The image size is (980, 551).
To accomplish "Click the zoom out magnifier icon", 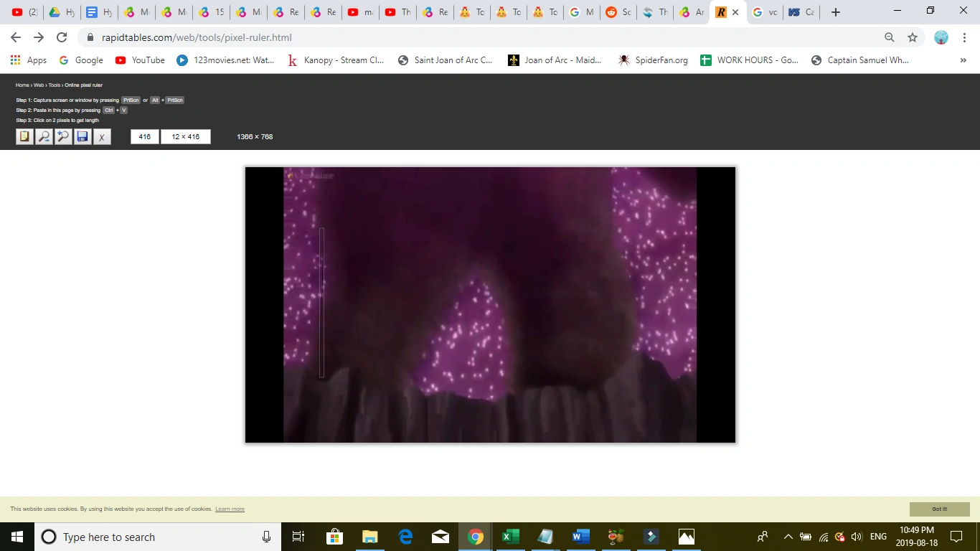I will pyautogui.click(x=44, y=136).
